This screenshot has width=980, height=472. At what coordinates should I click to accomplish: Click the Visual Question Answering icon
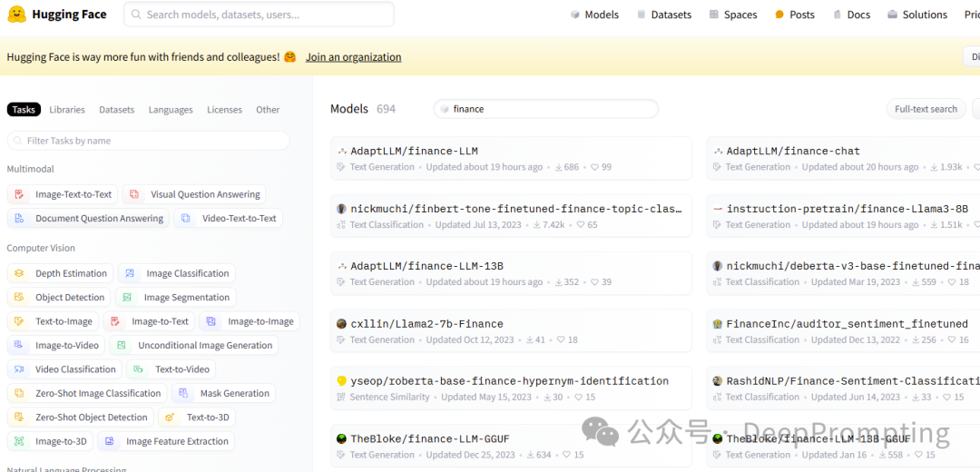click(134, 194)
